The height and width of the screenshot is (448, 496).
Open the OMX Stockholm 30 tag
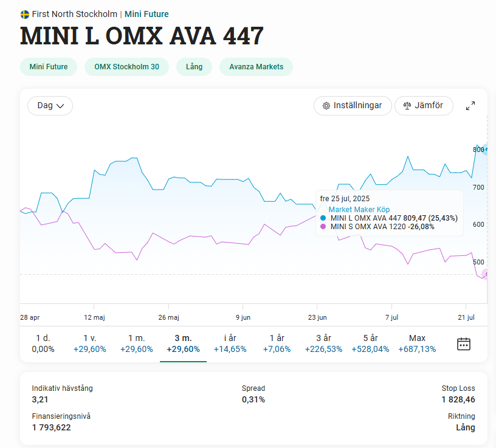[x=126, y=67]
